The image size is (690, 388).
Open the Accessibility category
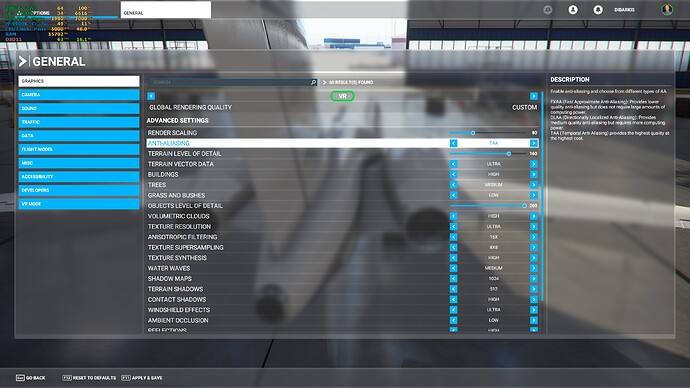[79, 176]
